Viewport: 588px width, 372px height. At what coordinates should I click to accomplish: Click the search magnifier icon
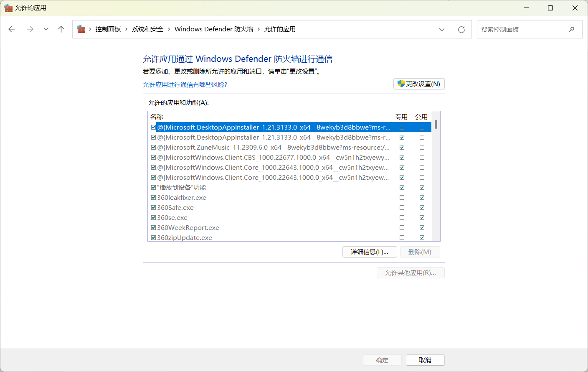(572, 29)
